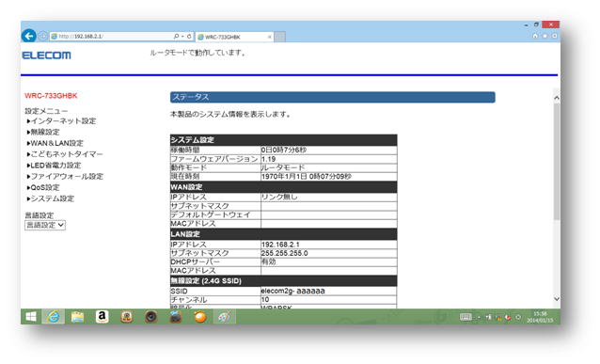Open the browser Favorites star icon
The image size is (600, 364).
[x=545, y=36]
